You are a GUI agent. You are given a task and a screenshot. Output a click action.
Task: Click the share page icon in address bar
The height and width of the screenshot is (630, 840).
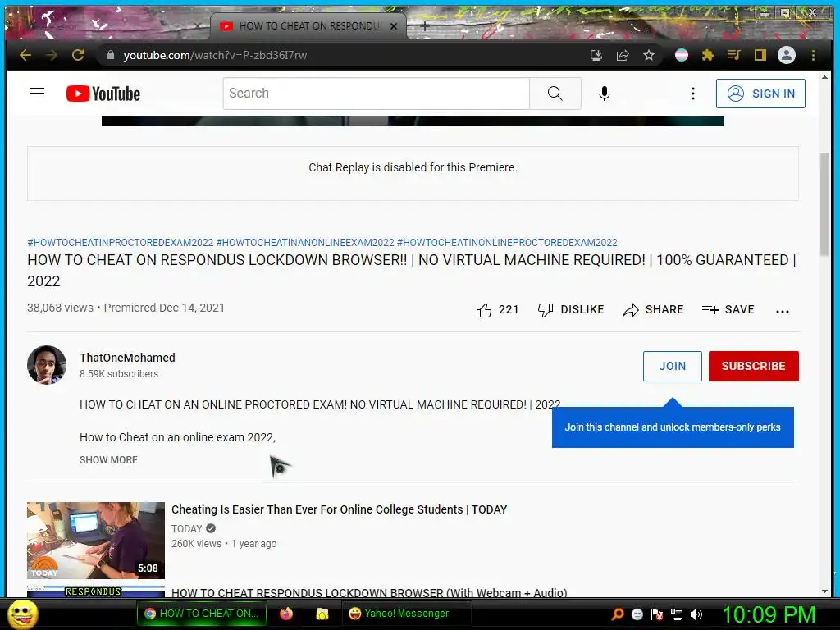pyautogui.click(x=623, y=55)
